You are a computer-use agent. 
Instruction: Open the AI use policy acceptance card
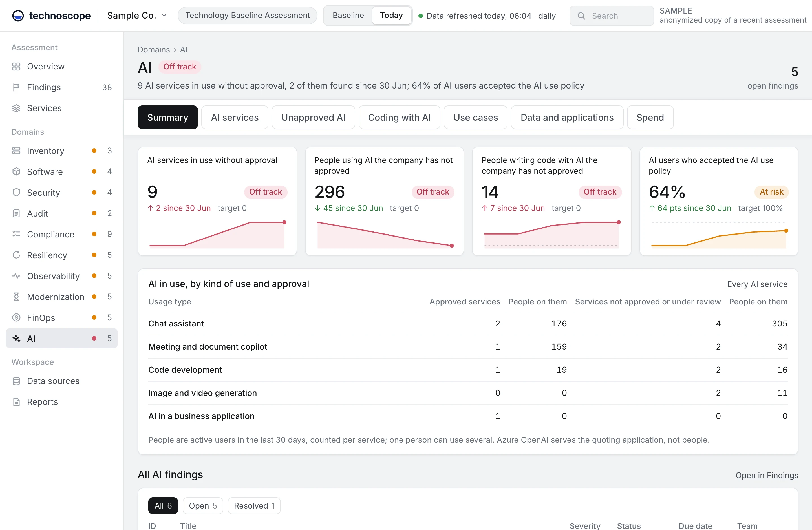point(718,201)
